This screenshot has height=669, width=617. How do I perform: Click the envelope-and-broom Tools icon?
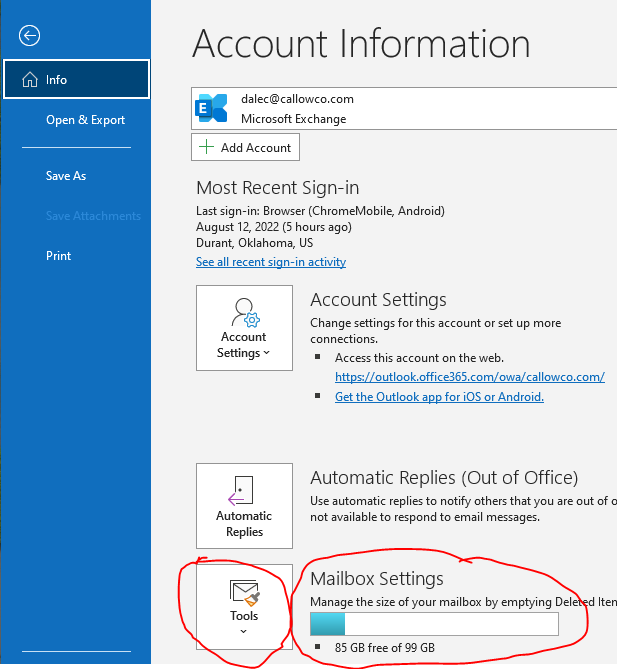pos(244,593)
